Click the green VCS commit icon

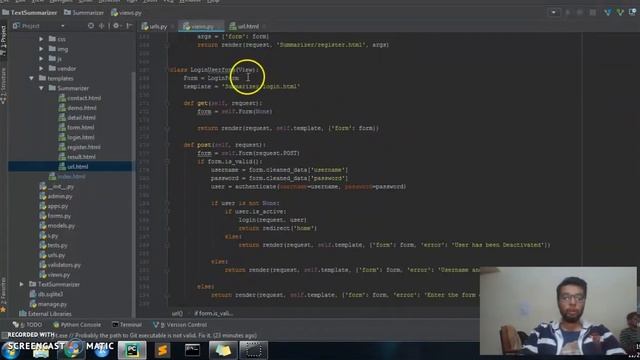pyautogui.click(x=620, y=12)
